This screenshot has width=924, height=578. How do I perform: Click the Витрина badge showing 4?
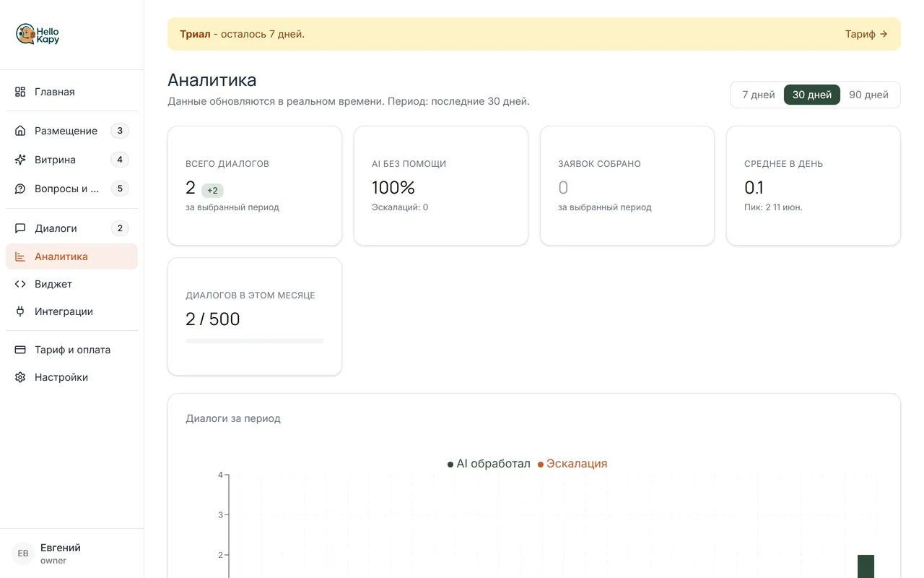(120, 160)
